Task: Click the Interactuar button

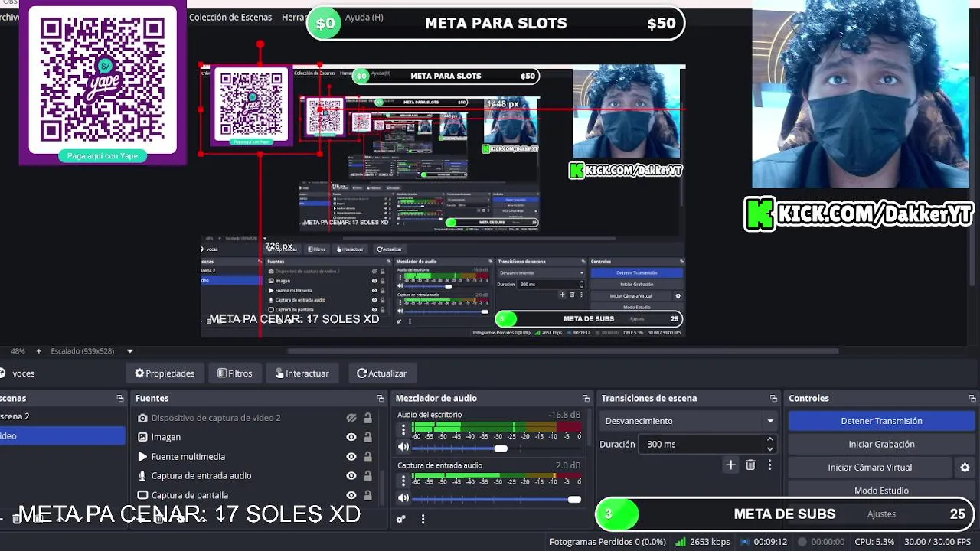Action: (x=302, y=373)
